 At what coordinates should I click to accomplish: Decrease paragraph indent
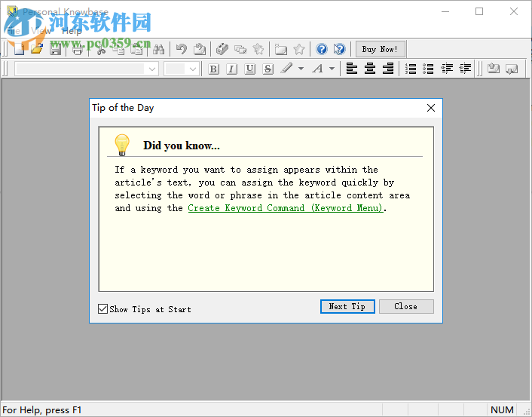point(447,69)
